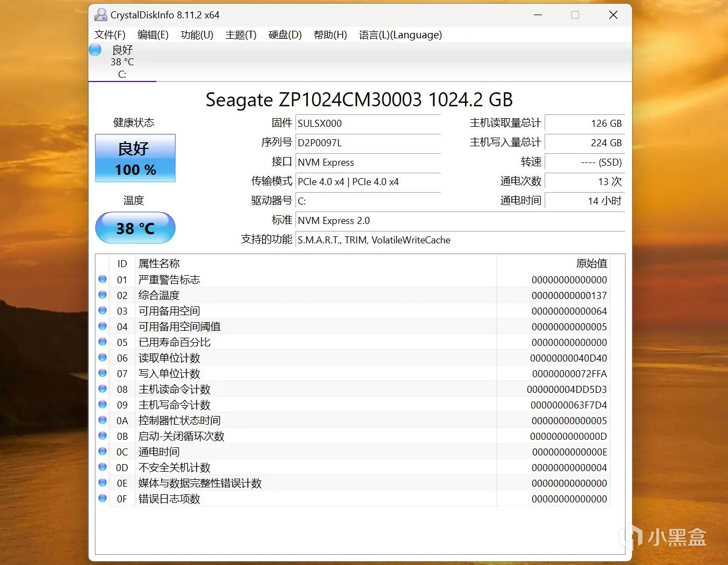Viewport: 728px width, 565px height.
Task: Maximize the CrystalDiskInfo window
Action: pyautogui.click(x=575, y=15)
